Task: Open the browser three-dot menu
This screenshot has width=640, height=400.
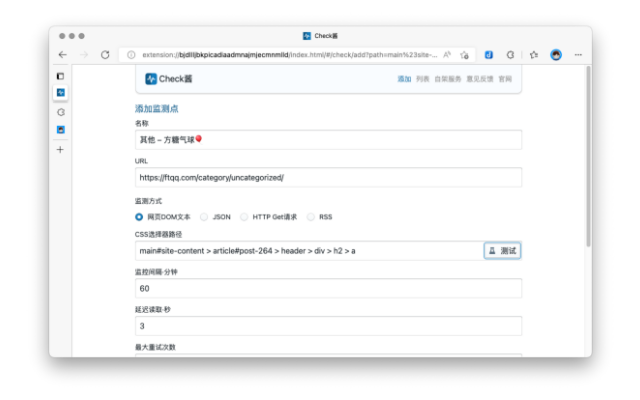Action: tap(578, 55)
